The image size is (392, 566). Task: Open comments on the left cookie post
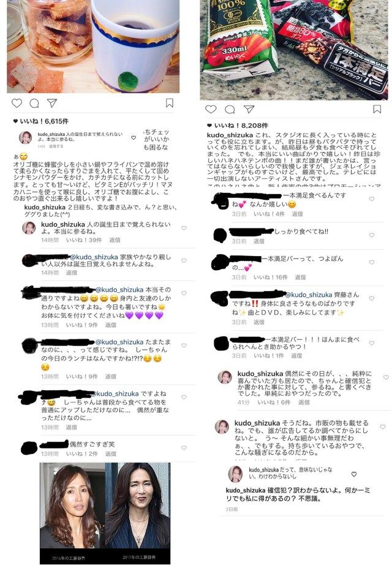point(34,104)
